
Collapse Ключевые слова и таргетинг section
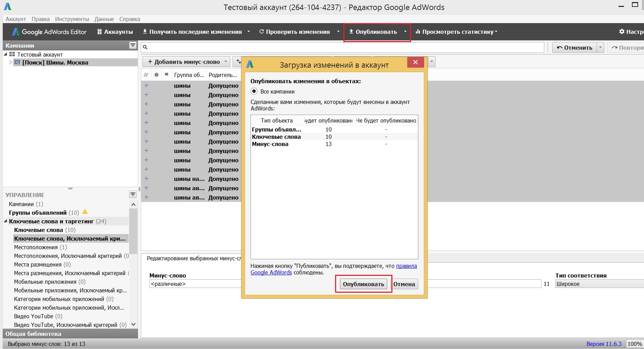[6, 221]
